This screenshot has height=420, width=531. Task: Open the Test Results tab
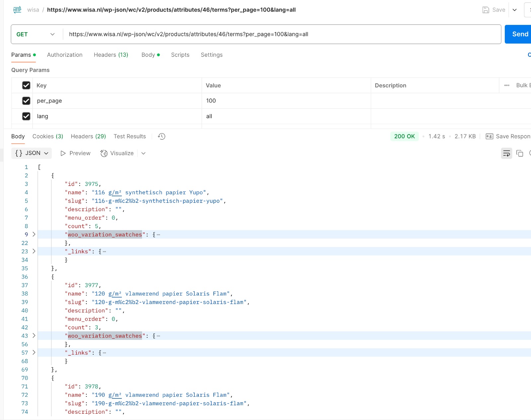[x=130, y=136]
